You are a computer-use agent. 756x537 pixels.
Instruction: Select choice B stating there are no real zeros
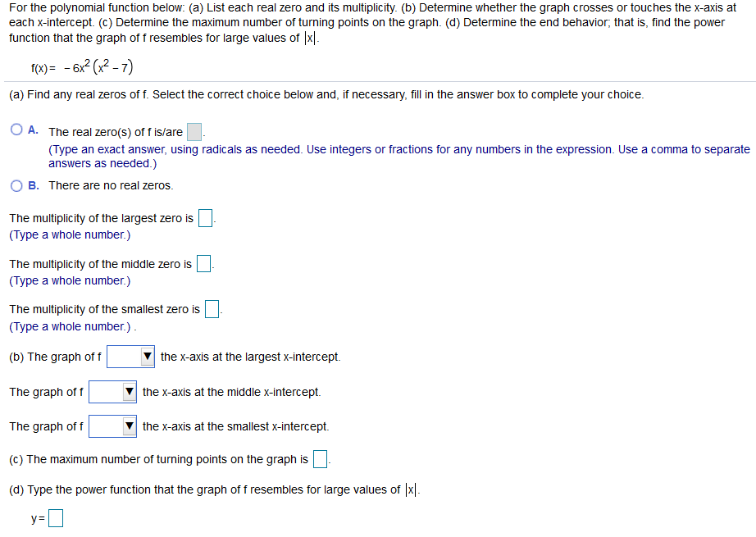[x=15, y=185]
